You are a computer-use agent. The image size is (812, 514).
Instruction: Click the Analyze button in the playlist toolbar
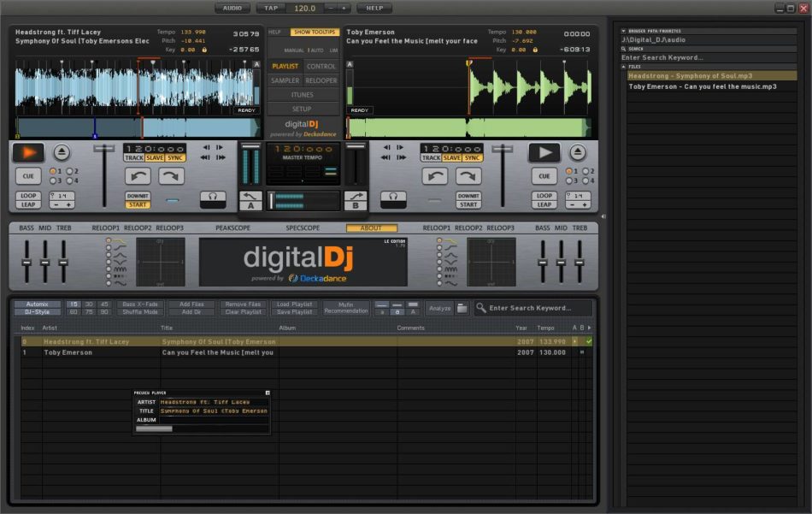[439, 308]
